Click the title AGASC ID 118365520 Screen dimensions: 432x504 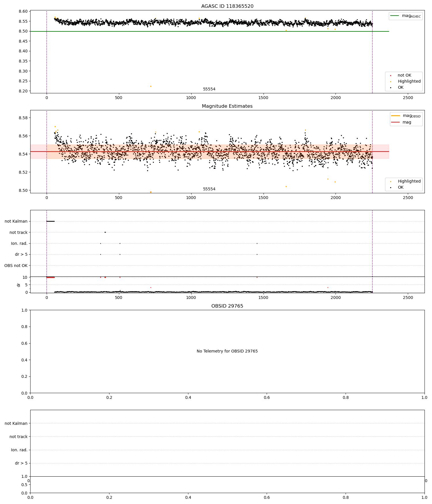tap(227, 6)
